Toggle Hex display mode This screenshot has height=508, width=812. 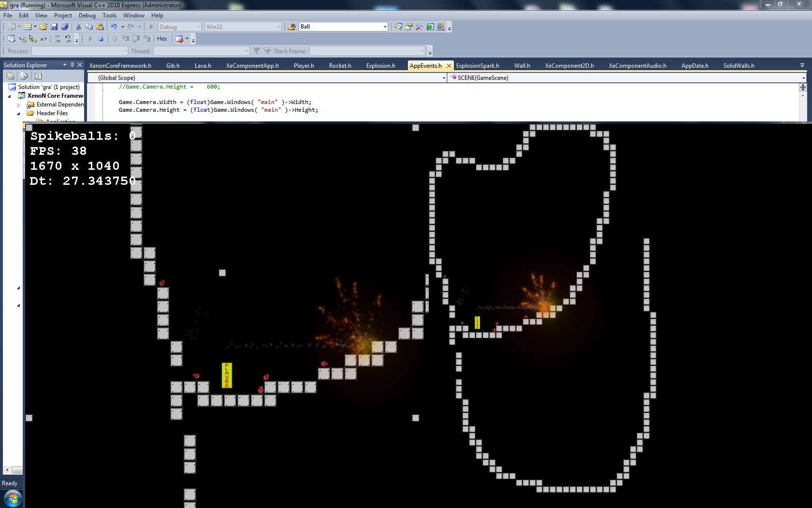[162, 39]
